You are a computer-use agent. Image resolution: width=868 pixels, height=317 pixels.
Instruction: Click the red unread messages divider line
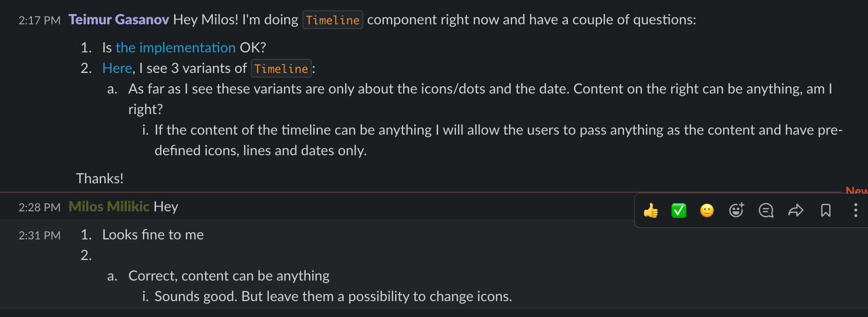[x=328, y=193]
